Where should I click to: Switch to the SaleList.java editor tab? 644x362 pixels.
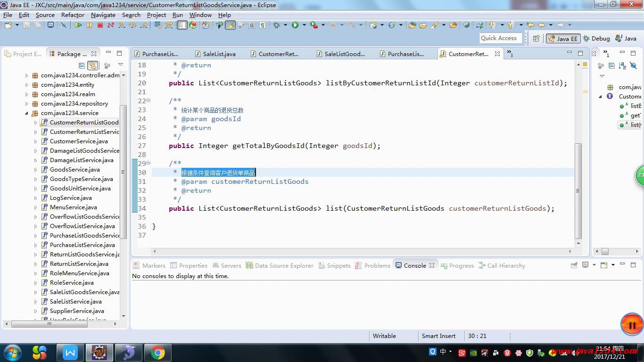click(215, 54)
